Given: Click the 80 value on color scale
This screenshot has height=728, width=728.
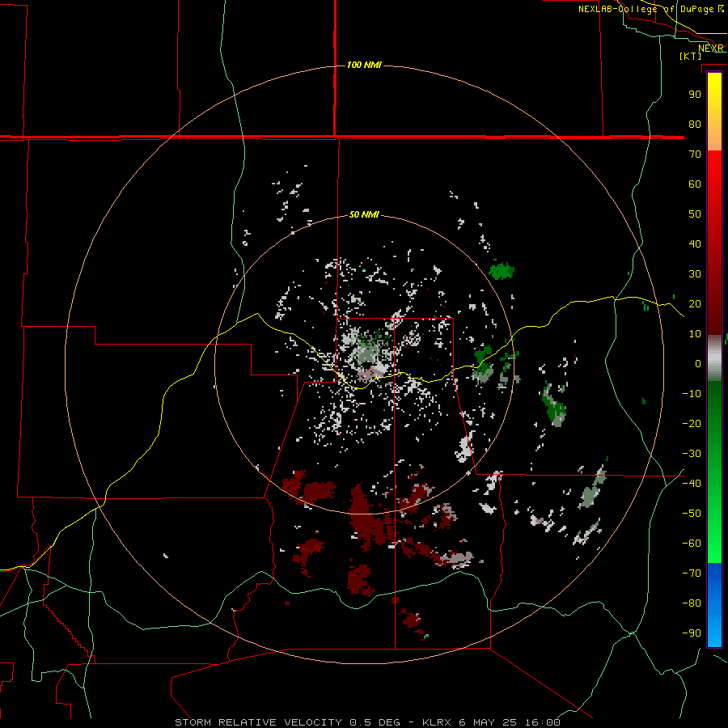Looking at the screenshot, I should click(695, 124).
